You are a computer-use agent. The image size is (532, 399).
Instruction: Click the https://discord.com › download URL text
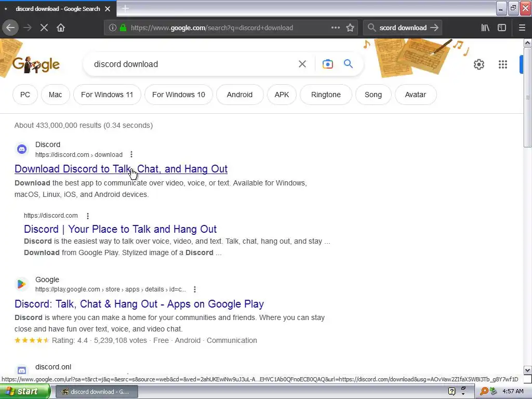(x=79, y=155)
